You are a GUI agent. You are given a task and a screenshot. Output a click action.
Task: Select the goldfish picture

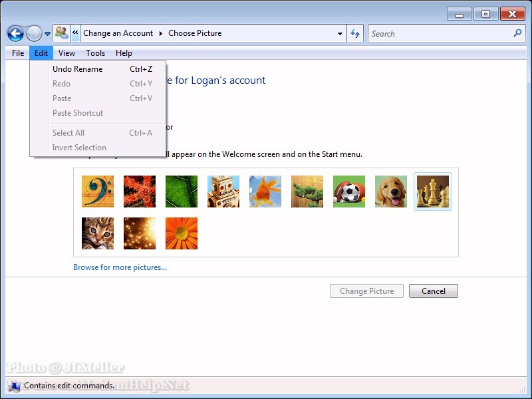point(265,192)
